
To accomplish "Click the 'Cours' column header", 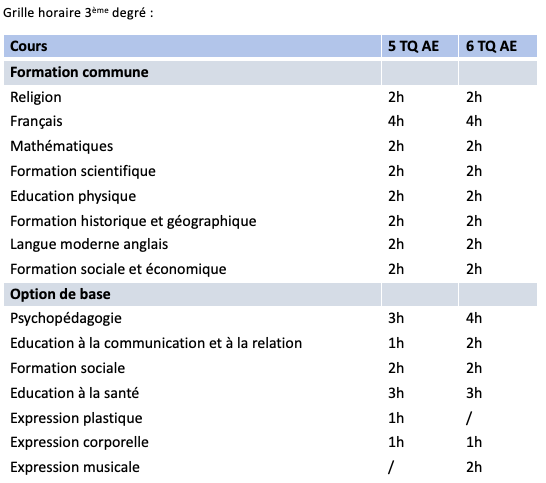I will [x=192, y=46].
